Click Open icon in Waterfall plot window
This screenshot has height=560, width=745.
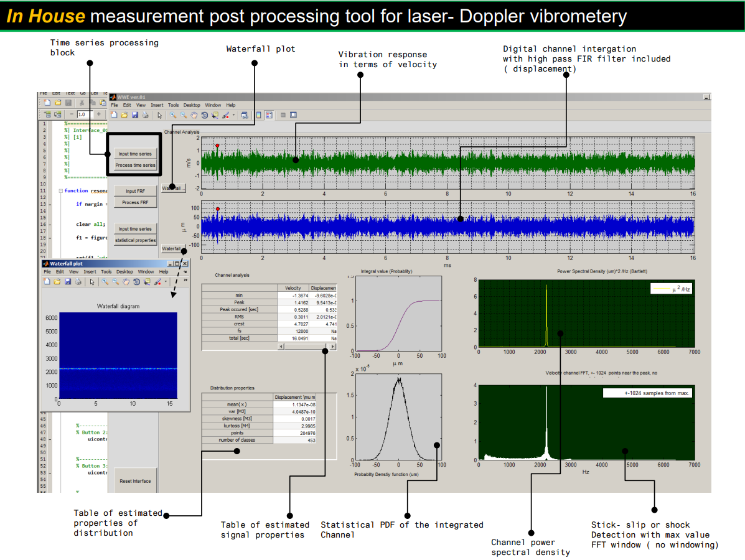tap(57, 282)
